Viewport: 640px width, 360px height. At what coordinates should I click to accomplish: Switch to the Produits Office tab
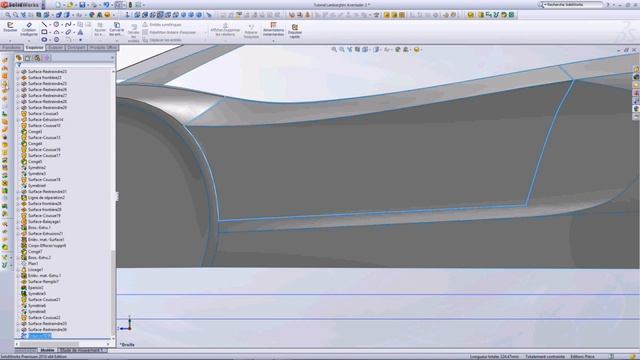point(103,48)
